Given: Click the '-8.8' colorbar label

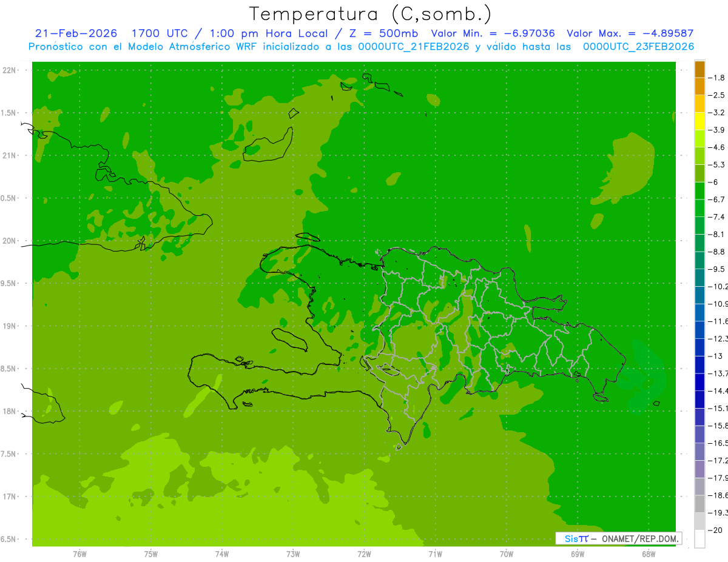Looking at the screenshot, I should (x=718, y=252).
